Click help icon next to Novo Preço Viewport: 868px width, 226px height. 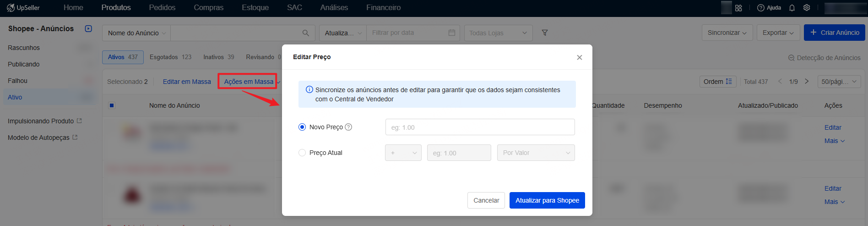(348, 127)
